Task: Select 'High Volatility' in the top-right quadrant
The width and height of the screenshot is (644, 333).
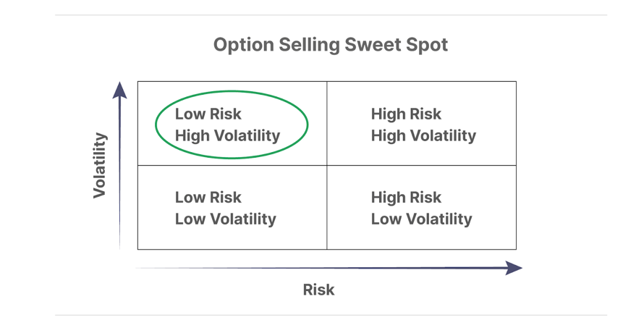Action: point(423,135)
